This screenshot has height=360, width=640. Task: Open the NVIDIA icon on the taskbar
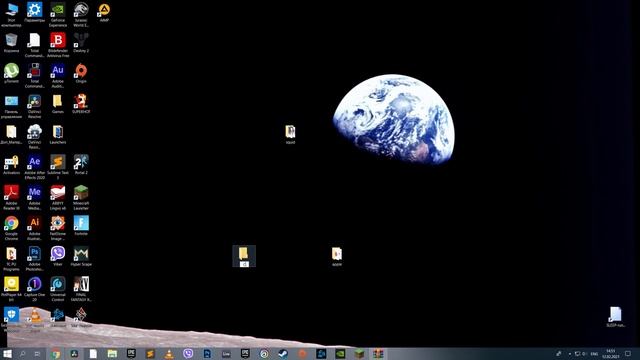[340, 354]
